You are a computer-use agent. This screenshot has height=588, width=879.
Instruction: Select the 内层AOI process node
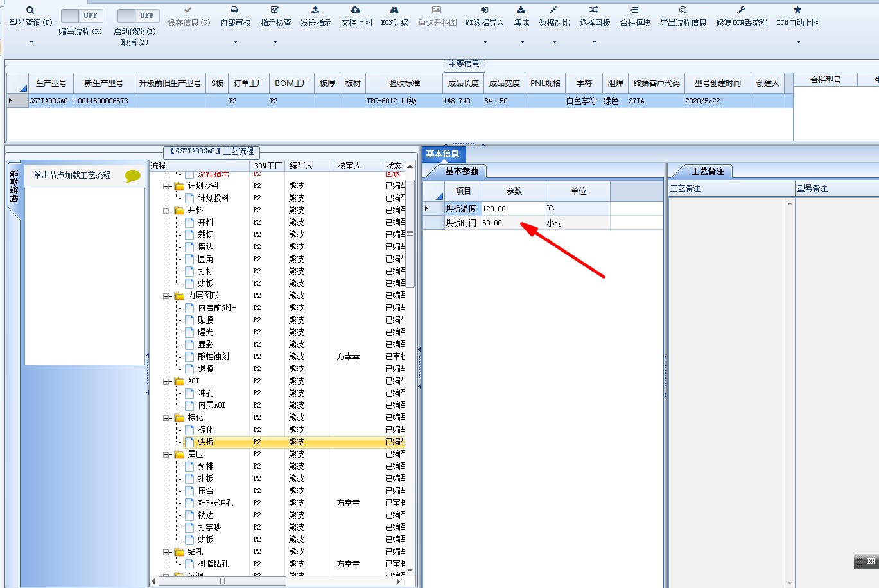[212, 406]
